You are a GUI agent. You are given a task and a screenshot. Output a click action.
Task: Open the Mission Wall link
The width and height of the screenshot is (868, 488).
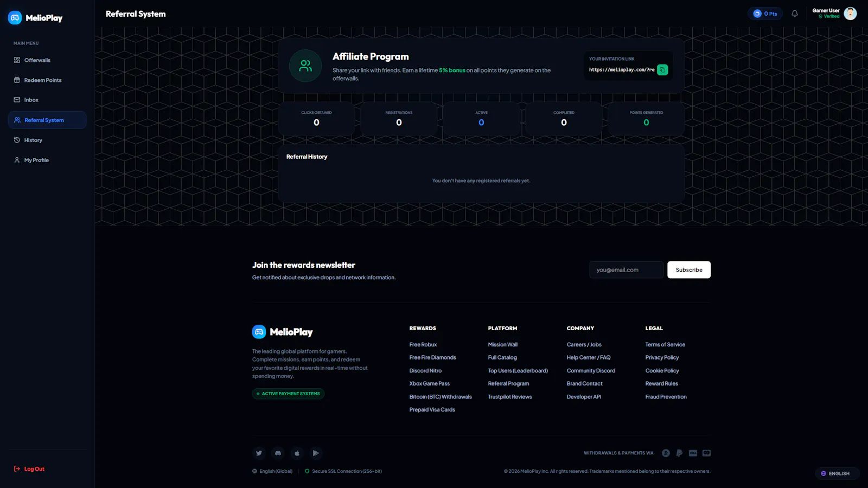pos(502,345)
